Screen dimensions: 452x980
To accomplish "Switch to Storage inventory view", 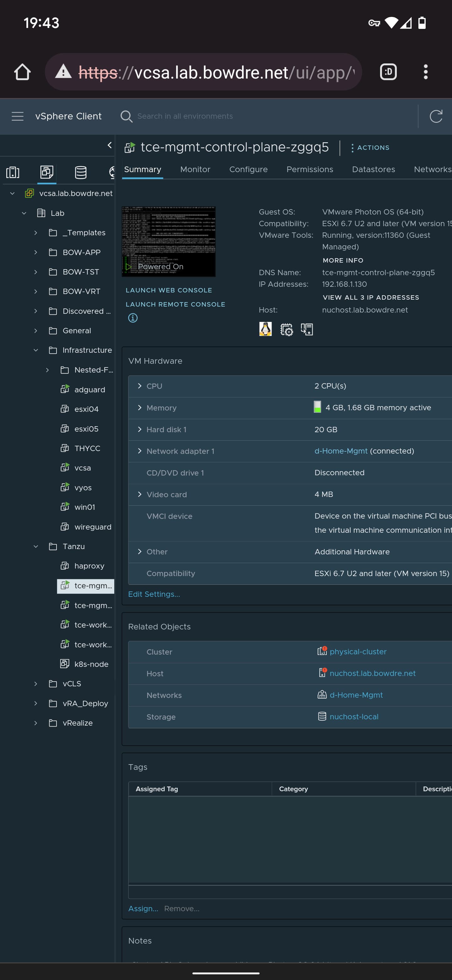I will click(81, 172).
